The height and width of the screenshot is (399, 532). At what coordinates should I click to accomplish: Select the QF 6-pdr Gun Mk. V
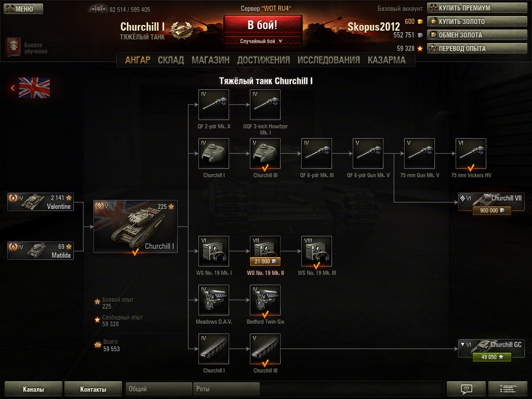[368, 153]
